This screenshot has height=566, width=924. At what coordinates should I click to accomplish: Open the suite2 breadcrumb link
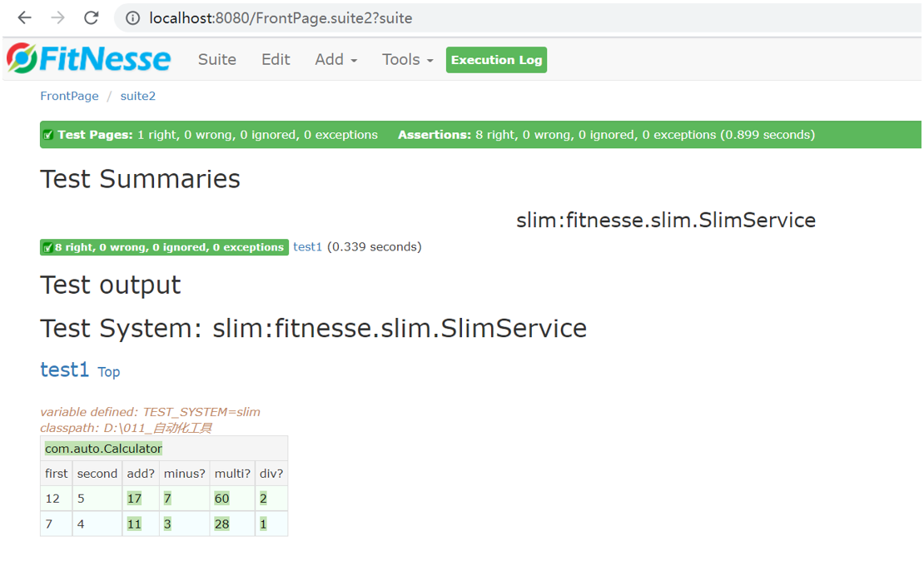138,96
